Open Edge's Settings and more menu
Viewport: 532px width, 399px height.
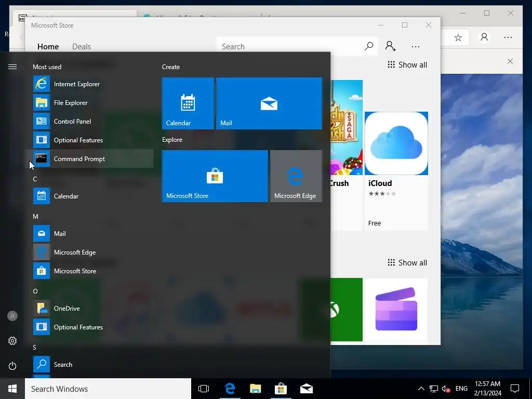(508, 37)
